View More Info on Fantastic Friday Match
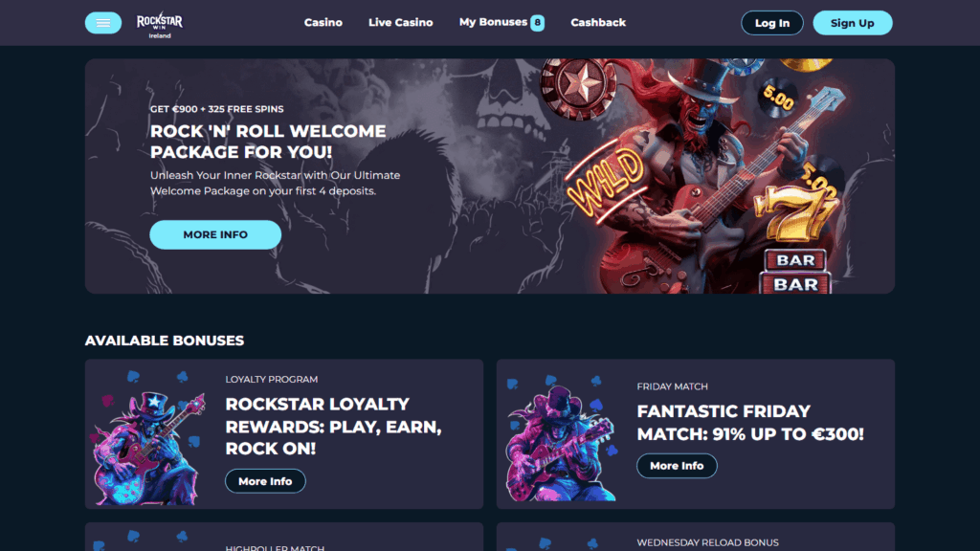 tap(677, 466)
